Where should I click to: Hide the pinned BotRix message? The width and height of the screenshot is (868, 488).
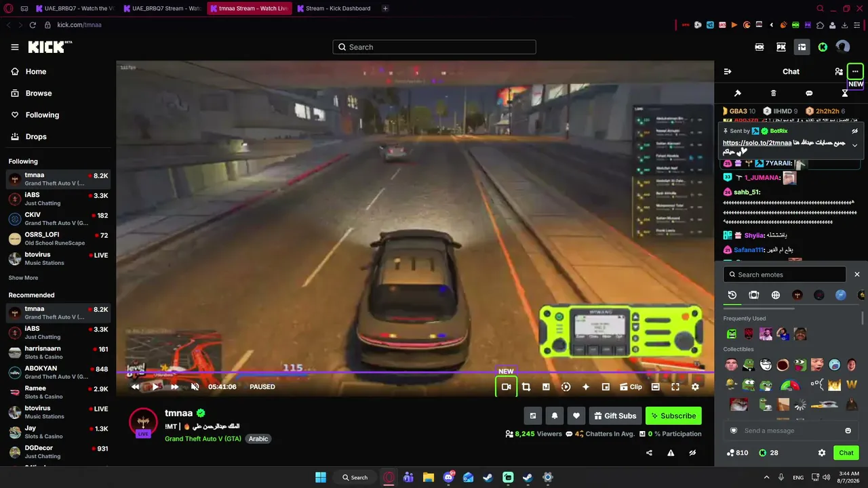click(x=854, y=131)
